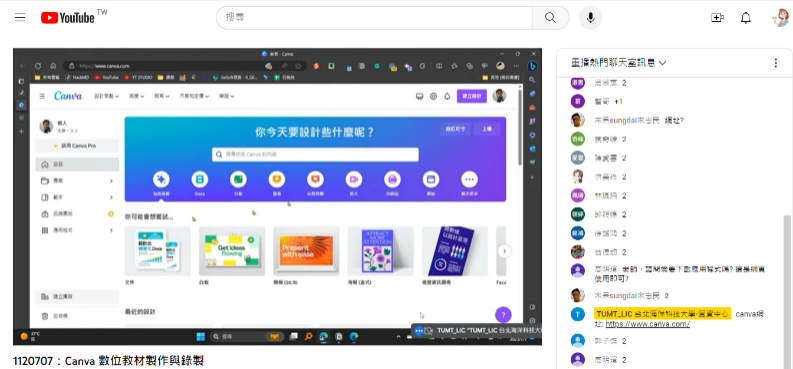
Task: Open the YouTube Create video icon
Action: point(717,18)
